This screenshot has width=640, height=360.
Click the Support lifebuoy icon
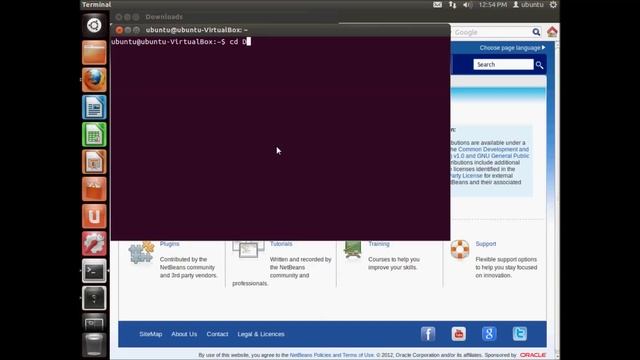460,249
